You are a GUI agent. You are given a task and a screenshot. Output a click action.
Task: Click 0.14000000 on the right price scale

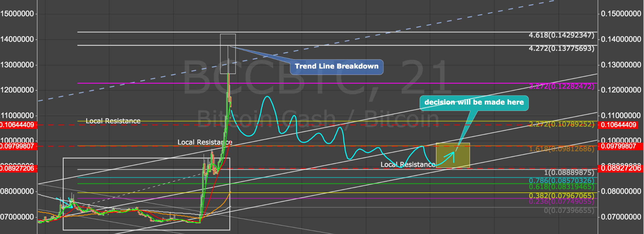[x=621, y=39]
